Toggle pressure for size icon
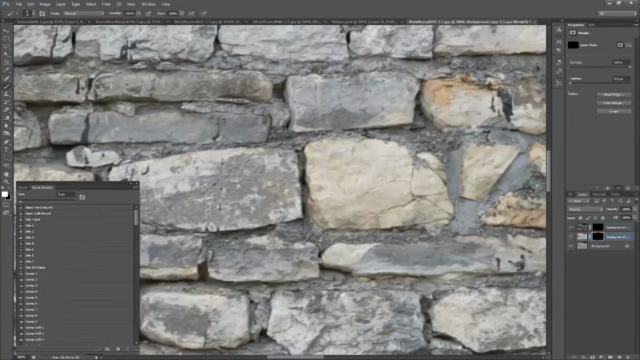 tap(203, 13)
